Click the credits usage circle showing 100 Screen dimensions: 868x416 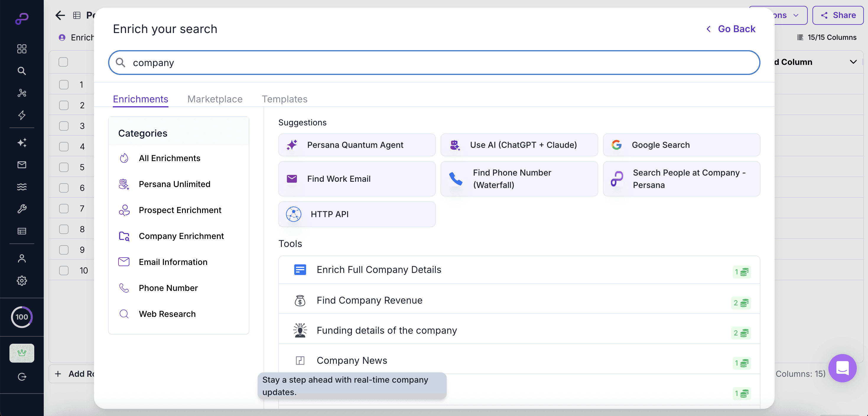(x=22, y=317)
